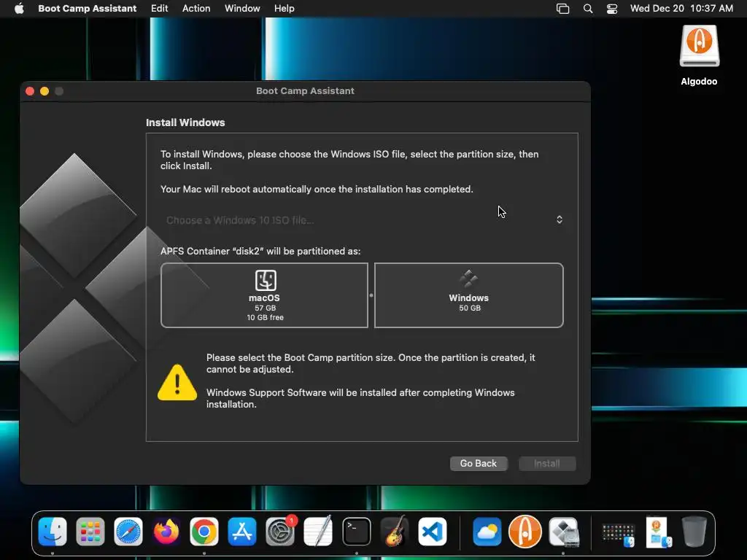The height and width of the screenshot is (560, 747).
Task: Click the partition divider handle dot
Action: coord(371,295)
